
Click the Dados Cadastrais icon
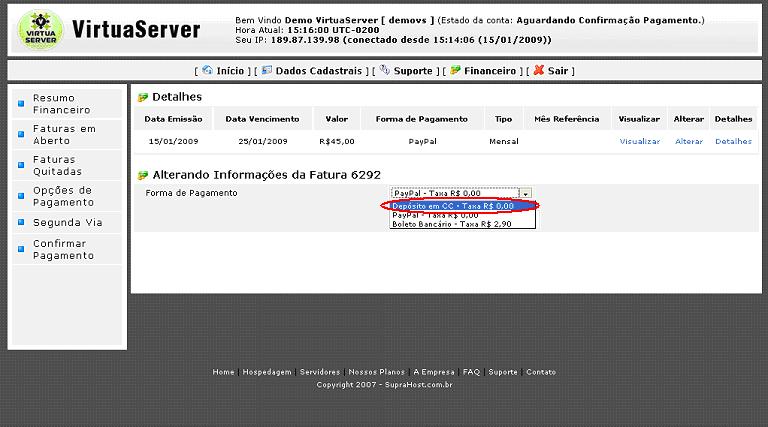point(267,70)
